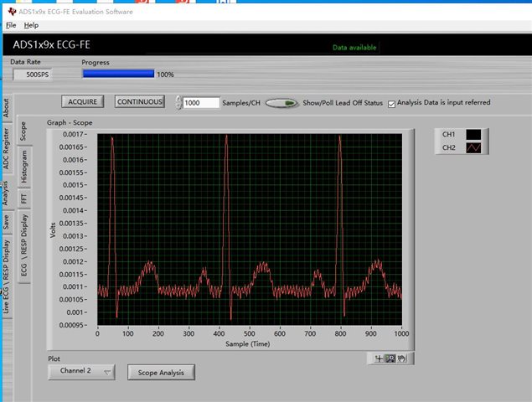Click the Y-axis maximum value 0.0017
Image resolution: width=532 pixels, height=402 pixels.
coord(73,134)
